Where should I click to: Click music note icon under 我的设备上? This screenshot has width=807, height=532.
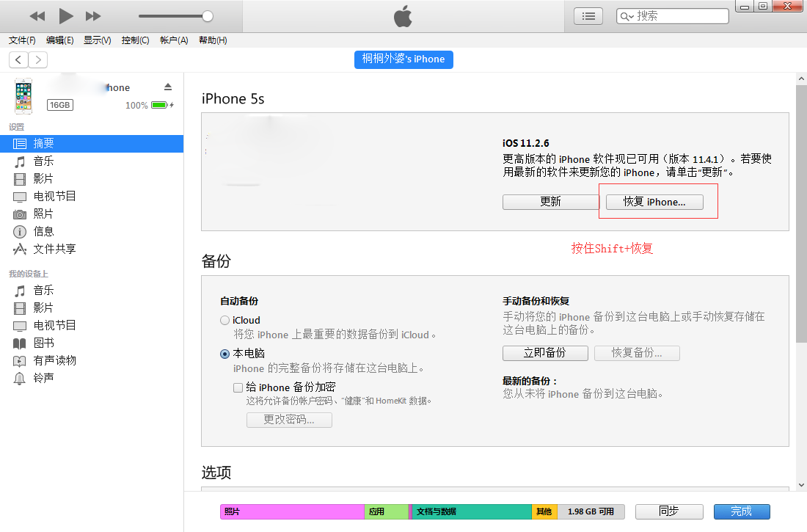[x=20, y=291]
